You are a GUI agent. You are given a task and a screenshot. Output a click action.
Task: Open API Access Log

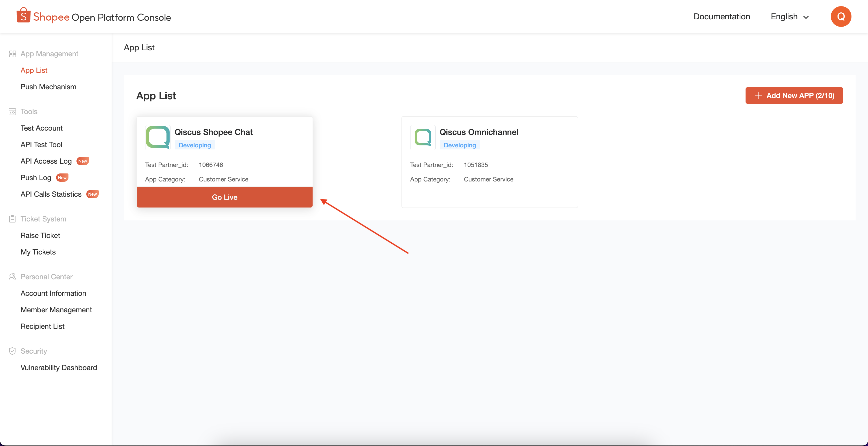46,161
